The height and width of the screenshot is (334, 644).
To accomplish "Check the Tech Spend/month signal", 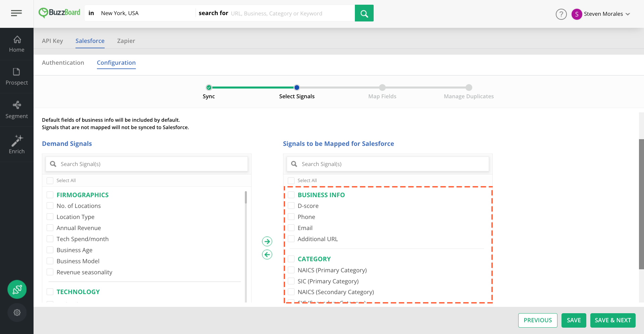I will pos(50,239).
